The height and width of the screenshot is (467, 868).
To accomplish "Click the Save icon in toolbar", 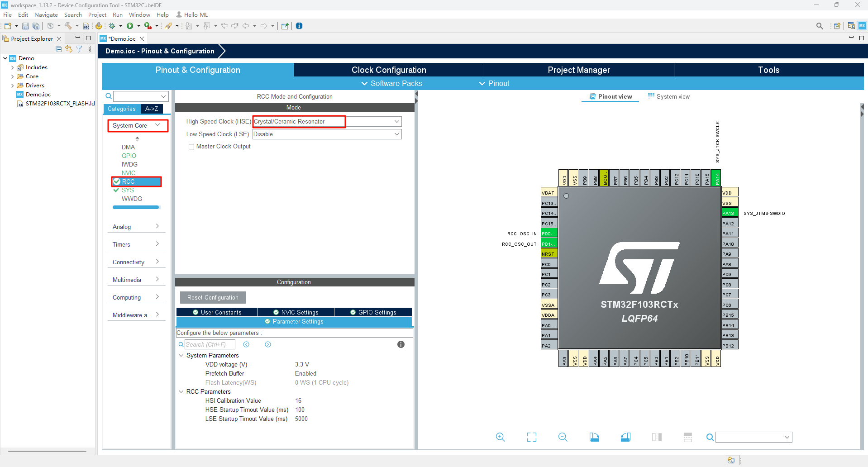I will (x=25, y=26).
